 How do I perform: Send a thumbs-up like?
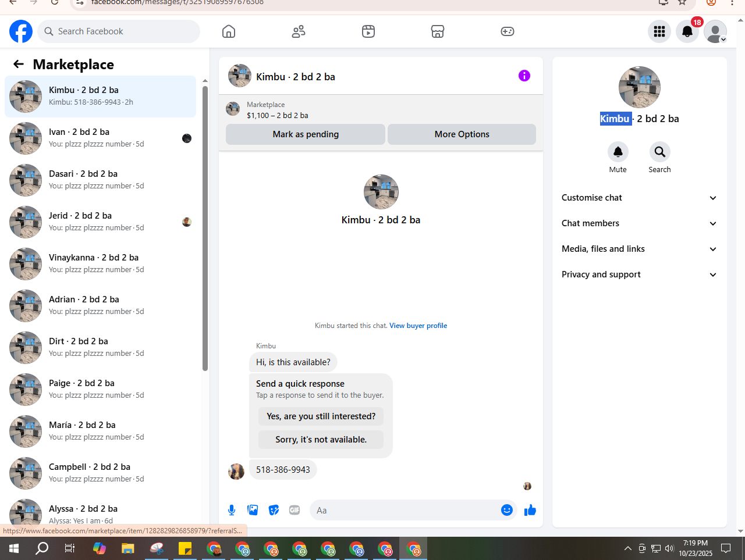[530, 510]
